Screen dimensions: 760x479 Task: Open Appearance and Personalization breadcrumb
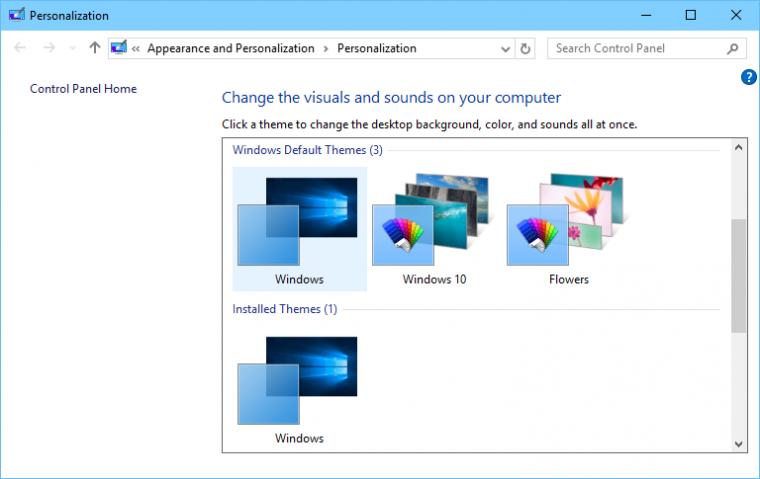coord(231,48)
